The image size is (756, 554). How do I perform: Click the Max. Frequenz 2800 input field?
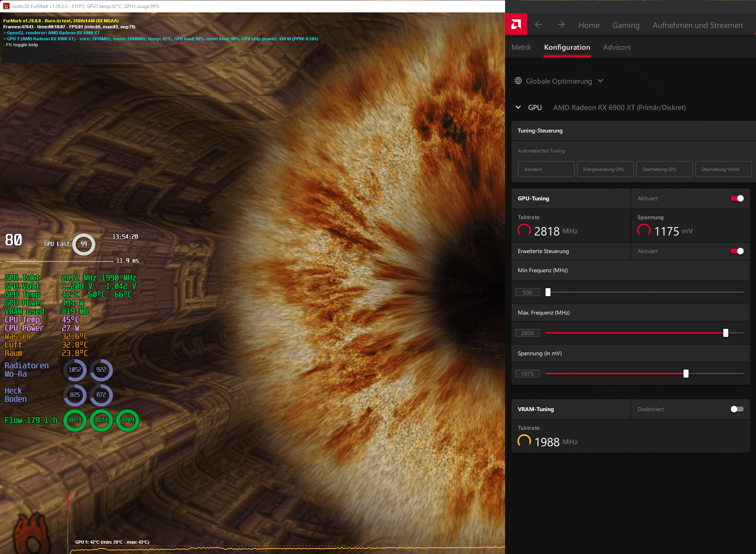(x=527, y=333)
